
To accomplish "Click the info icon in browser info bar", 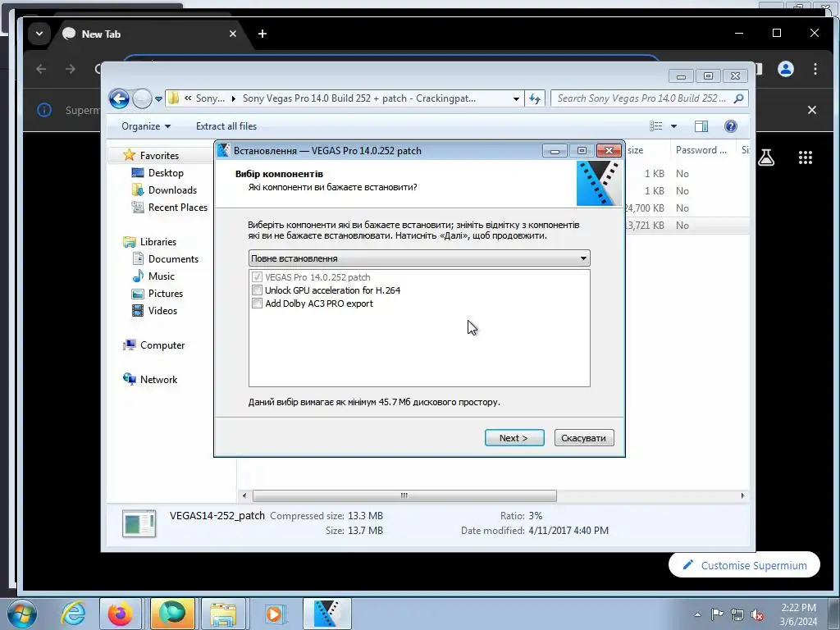I will pos(44,110).
